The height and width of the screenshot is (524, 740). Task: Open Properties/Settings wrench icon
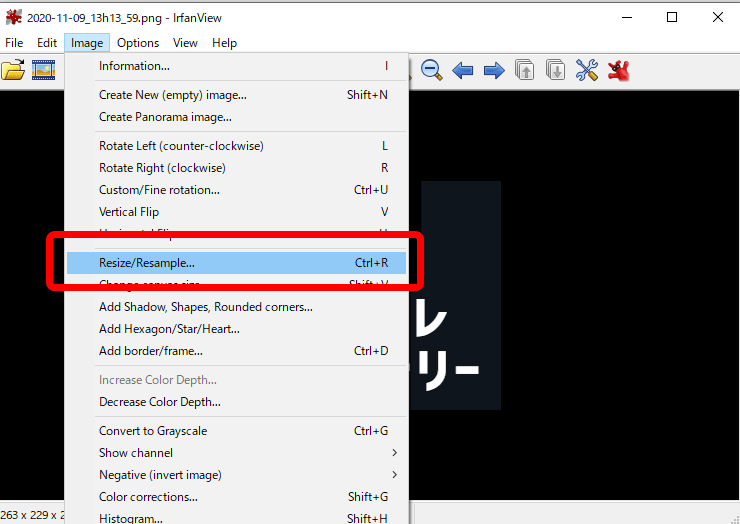(587, 70)
